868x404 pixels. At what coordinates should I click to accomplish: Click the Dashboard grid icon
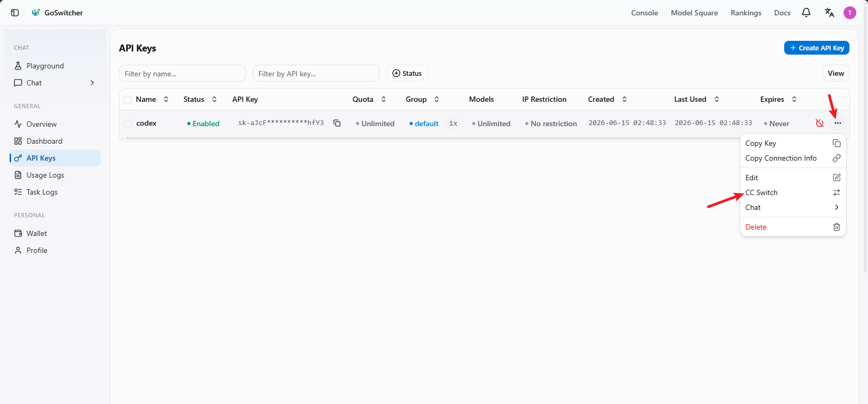click(x=18, y=141)
